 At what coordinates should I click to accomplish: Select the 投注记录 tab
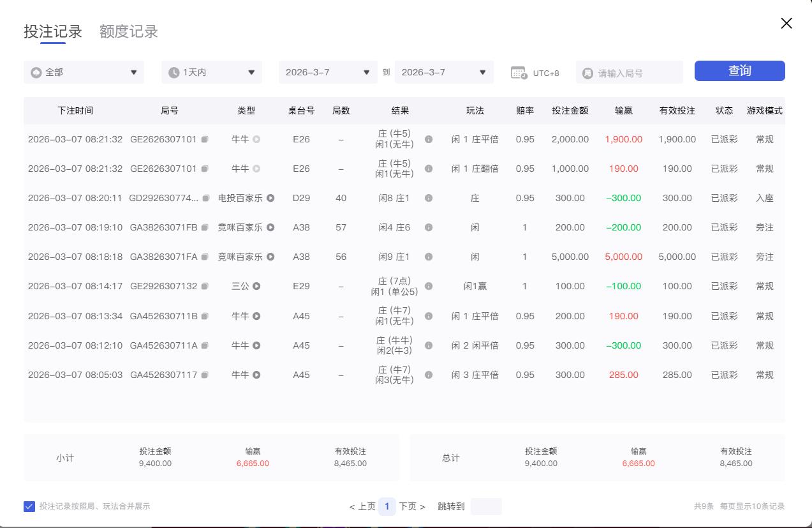(x=53, y=31)
